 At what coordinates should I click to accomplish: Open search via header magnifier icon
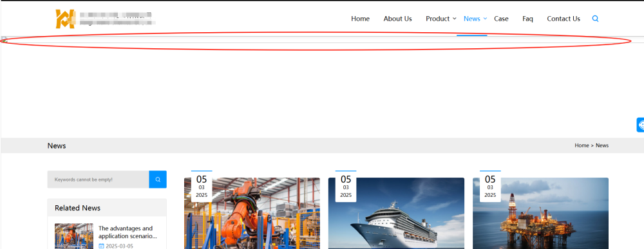[595, 19]
